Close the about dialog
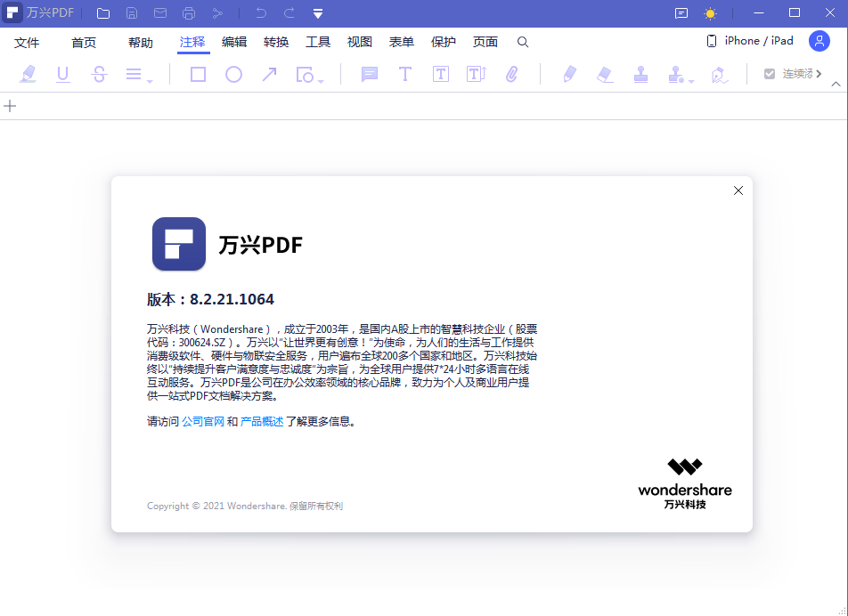Screen dimensions: 848x616 point(738,190)
